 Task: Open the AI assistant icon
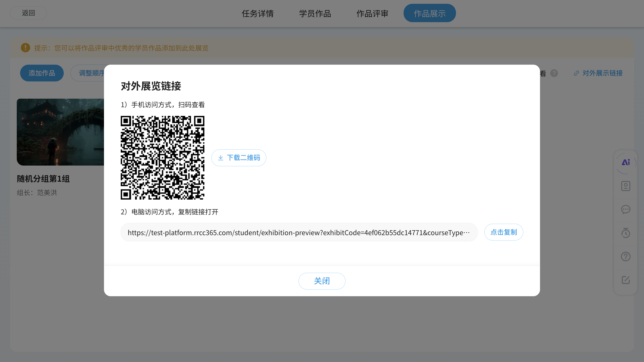[626, 163]
